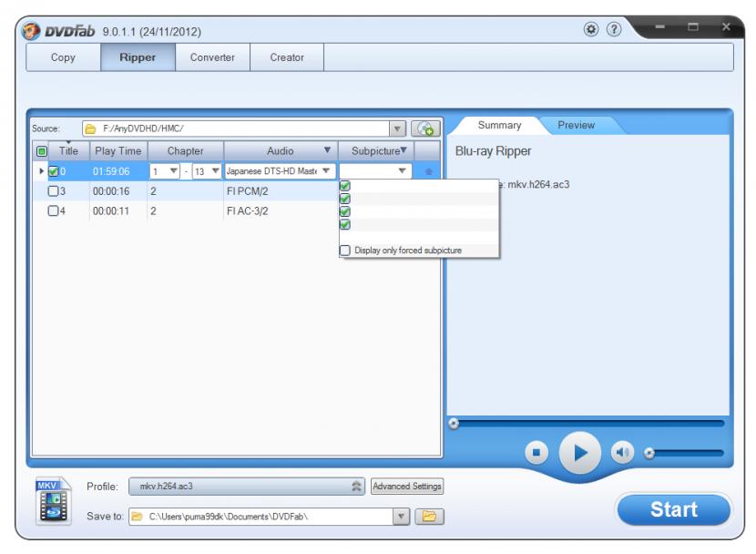Click the MKV profile format icon
Viewport: 756px width, 554px height.
(53, 500)
